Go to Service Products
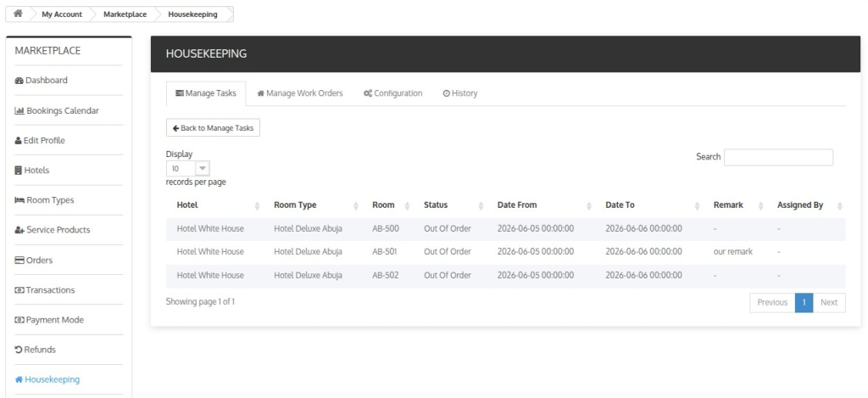The height and width of the screenshot is (398, 868). point(53,230)
